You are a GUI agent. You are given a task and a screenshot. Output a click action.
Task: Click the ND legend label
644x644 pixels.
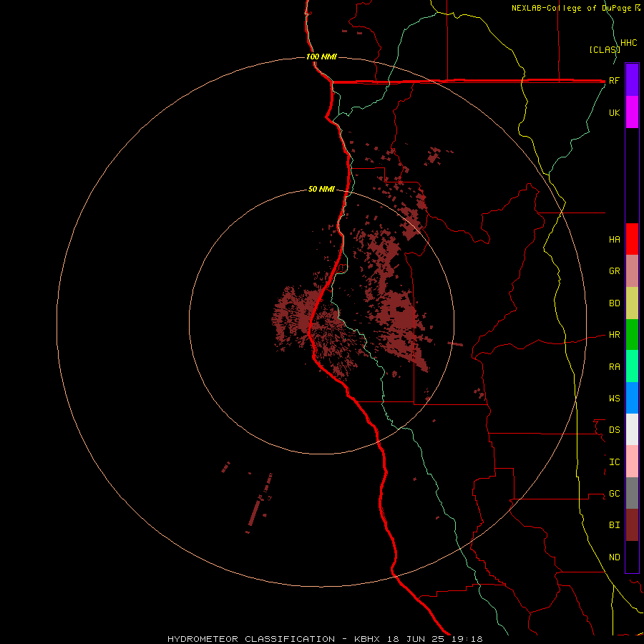(615, 557)
